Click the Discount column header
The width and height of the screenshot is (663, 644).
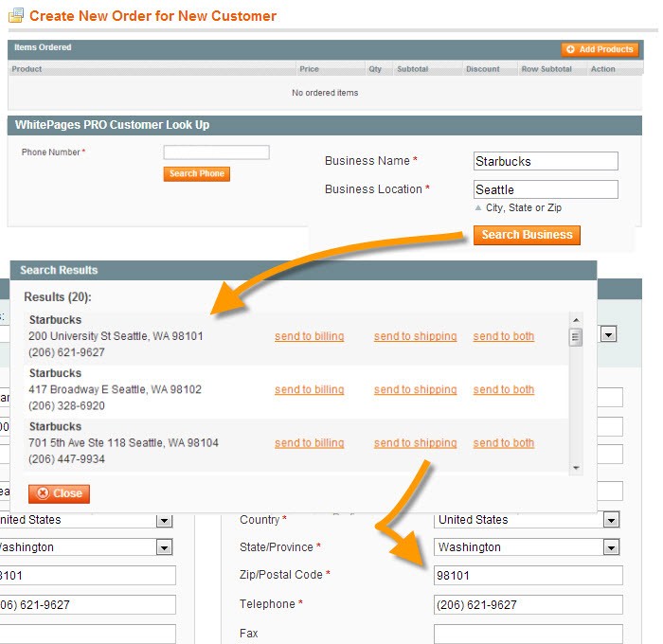pyautogui.click(x=483, y=69)
